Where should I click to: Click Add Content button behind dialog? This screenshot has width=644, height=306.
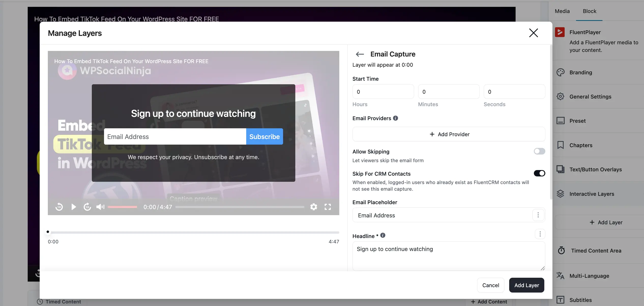click(x=489, y=302)
